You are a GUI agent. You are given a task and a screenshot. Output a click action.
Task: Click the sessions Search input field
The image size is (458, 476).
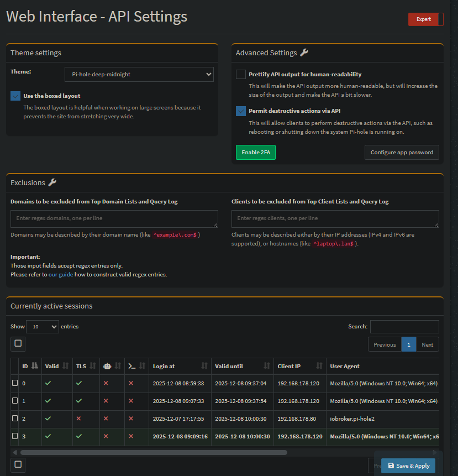[404, 327]
